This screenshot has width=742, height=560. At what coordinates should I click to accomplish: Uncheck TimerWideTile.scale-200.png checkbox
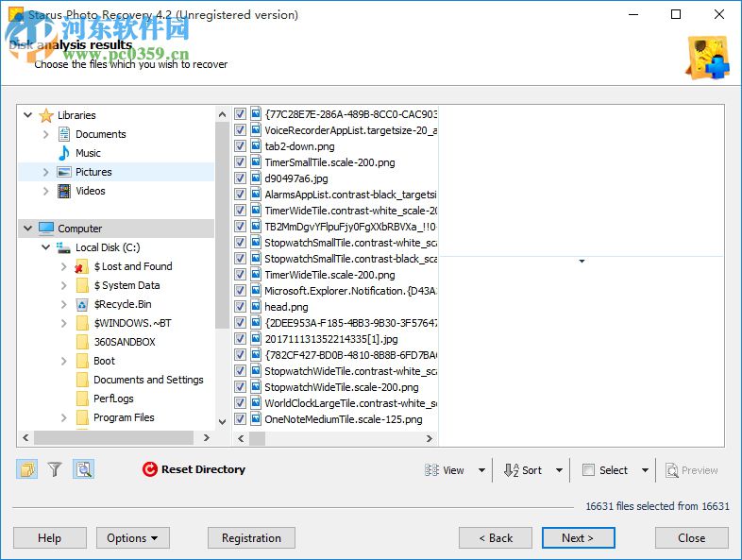click(x=240, y=274)
